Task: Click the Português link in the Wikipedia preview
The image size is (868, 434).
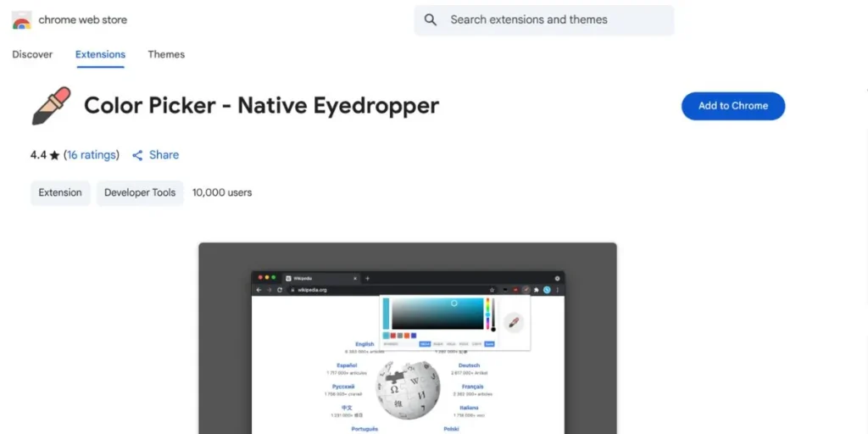Action: [x=364, y=428]
